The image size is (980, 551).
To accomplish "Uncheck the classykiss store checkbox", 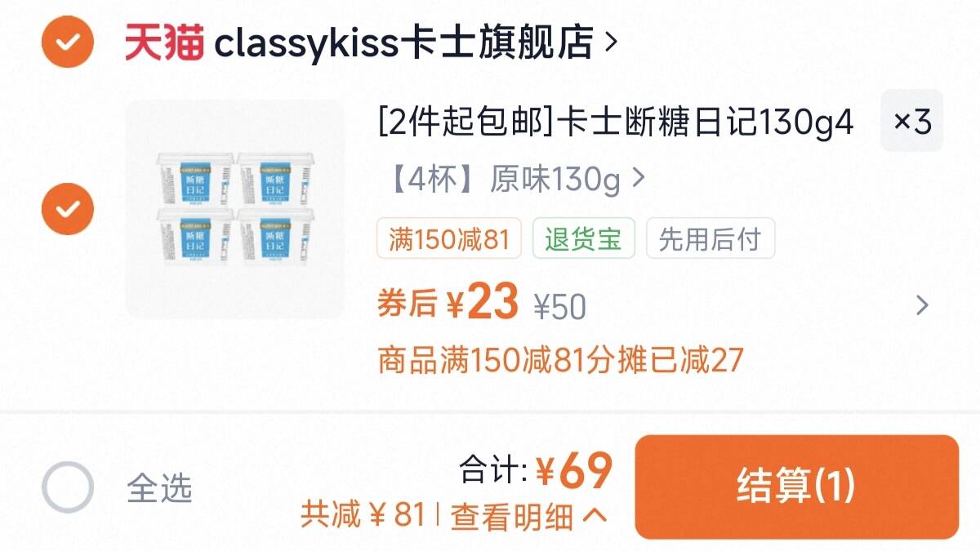I will [x=68, y=40].
